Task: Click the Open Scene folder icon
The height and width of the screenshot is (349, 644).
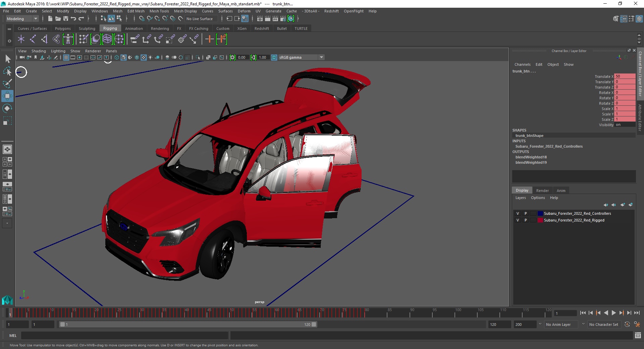Action: pyautogui.click(x=58, y=19)
